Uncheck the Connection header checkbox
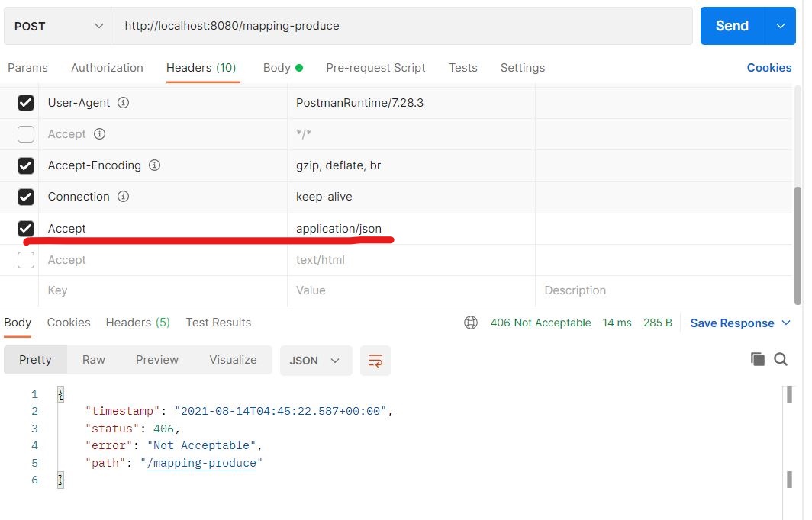Viewport: 812px width, 520px height. point(26,197)
